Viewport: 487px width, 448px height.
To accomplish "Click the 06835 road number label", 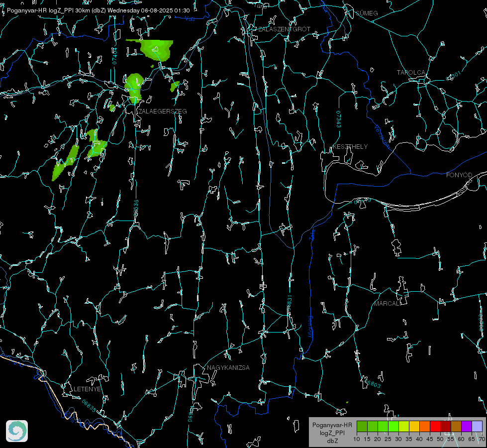I will 89,406.
